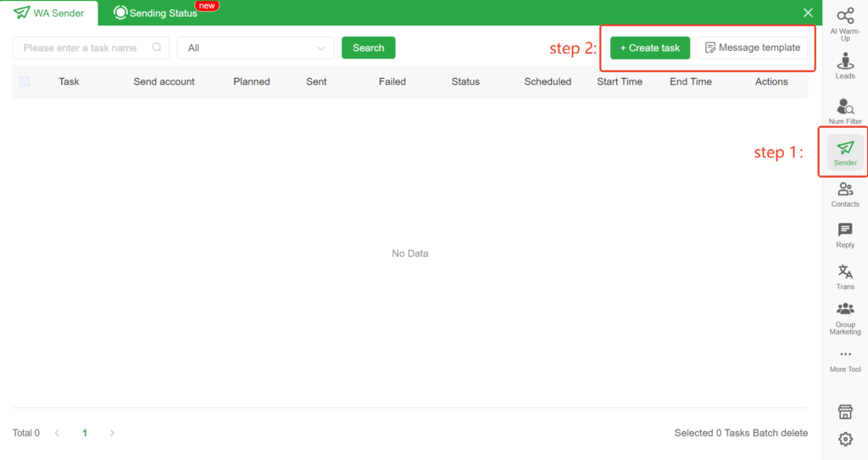Focus the task name search field
This screenshot has width=868, height=460.
tap(91, 48)
